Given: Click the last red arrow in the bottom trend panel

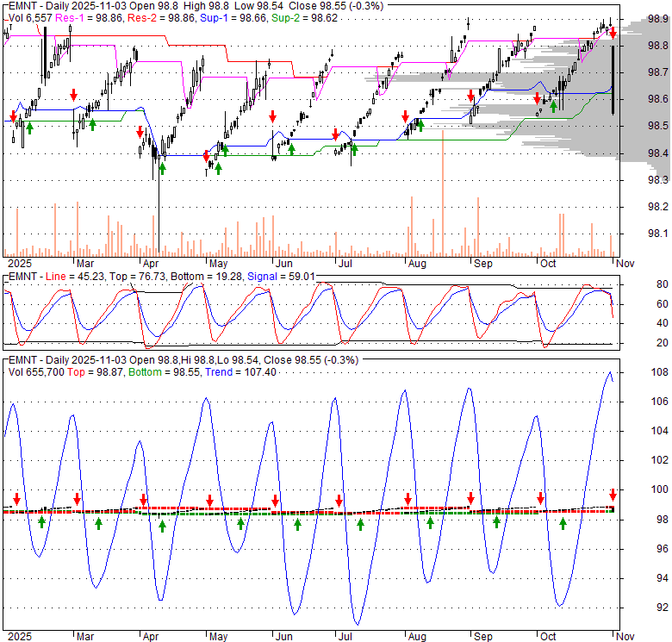Looking at the screenshot, I should 613,494.
